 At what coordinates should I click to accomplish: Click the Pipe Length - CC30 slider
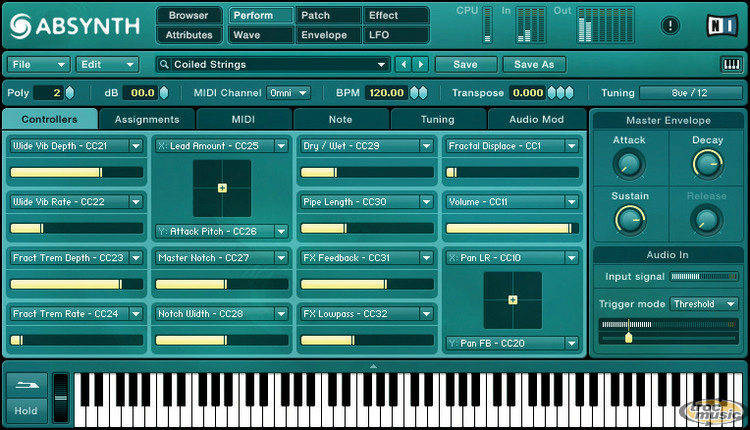point(367,229)
